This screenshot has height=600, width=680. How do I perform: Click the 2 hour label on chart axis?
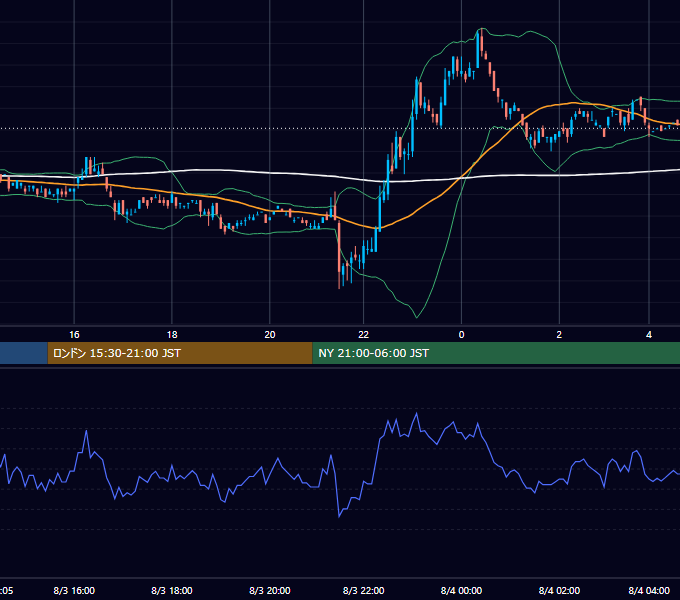click(x=559, y=334)
